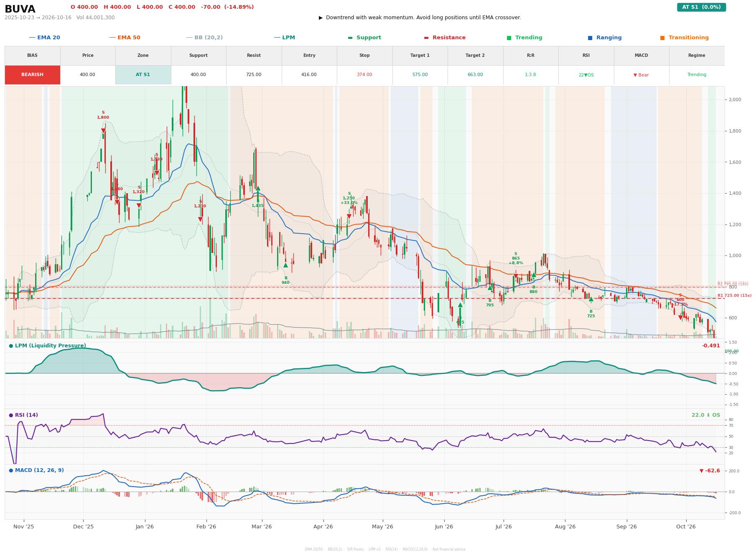Click the sell marker labeled S 600
This screenshot has width=756, height=556.
coord(680,318)
